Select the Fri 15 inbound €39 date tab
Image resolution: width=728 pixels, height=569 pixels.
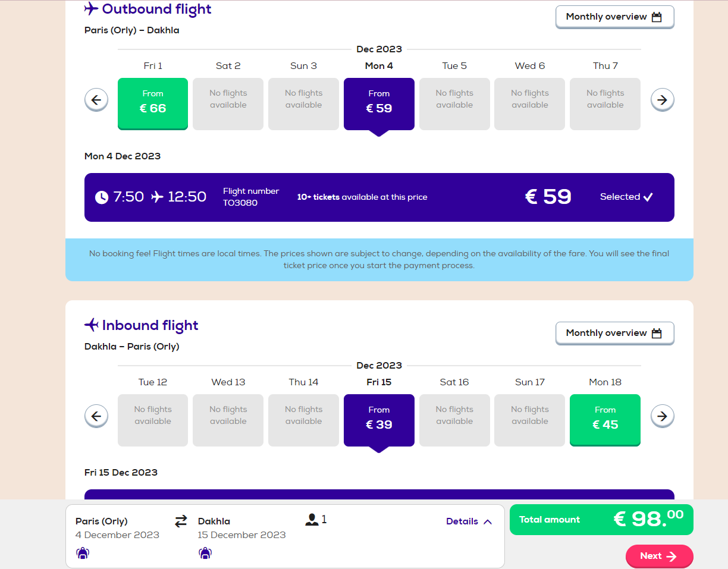[379, 420]
